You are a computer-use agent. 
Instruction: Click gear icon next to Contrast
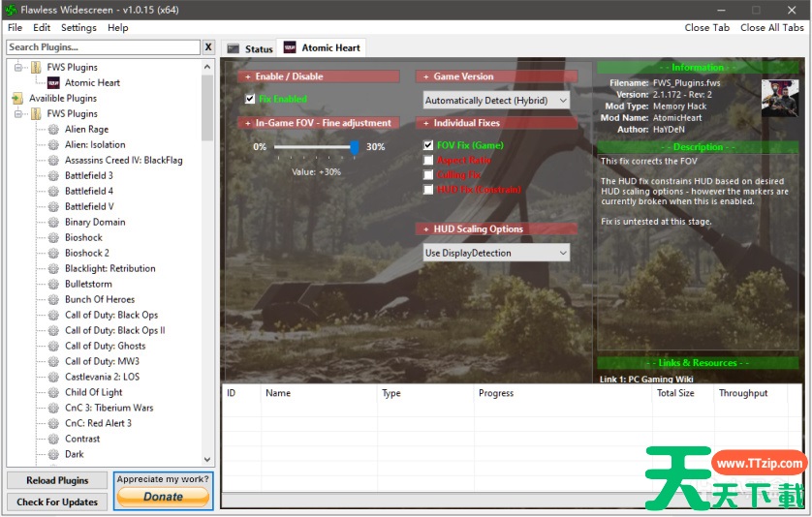pyautogui.click(x=53, y=439)
